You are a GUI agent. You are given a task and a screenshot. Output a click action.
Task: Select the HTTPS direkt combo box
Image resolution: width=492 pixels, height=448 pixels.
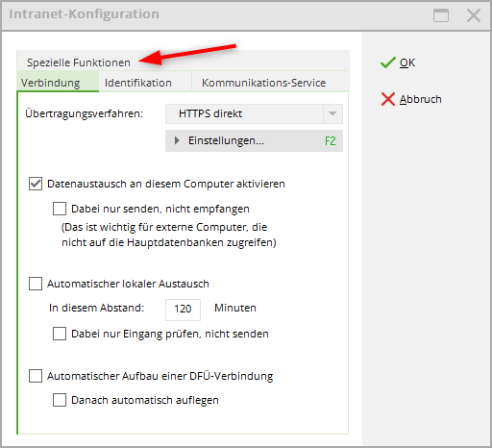coord(254,113)
